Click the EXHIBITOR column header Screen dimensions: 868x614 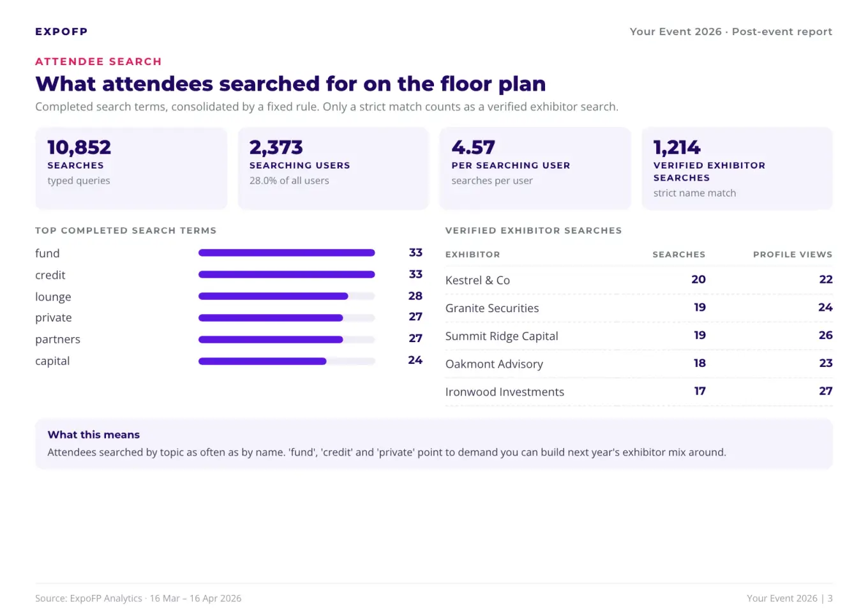pyautogui.click(x=472, y=254)
